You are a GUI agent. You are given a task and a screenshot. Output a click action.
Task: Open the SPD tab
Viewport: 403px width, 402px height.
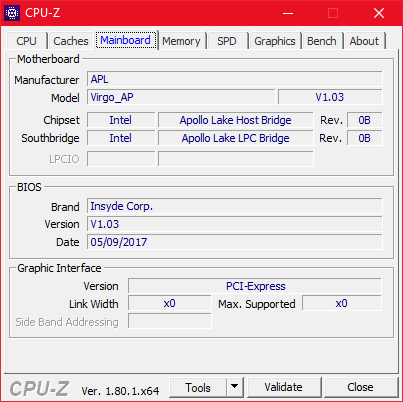(227, 41)
